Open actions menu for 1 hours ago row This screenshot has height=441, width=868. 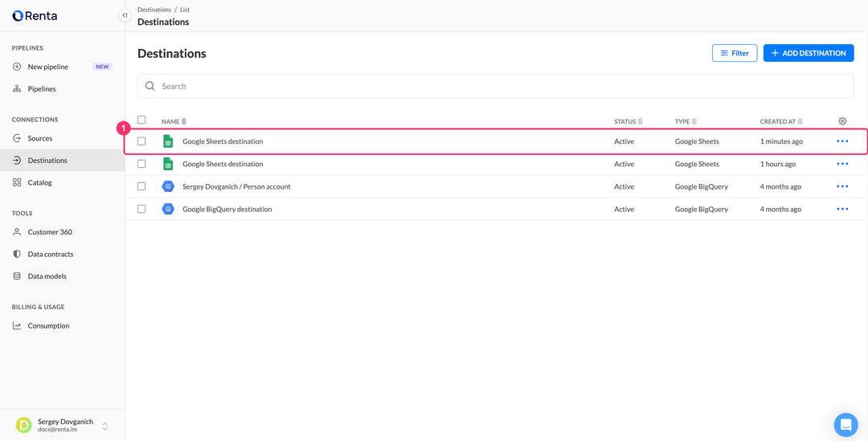pos(842,164)
